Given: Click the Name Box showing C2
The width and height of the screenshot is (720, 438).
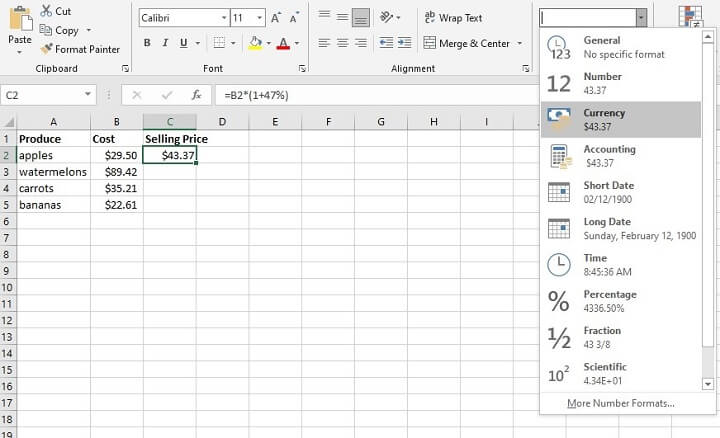Looking at the screenshot, I should (41, 95).
